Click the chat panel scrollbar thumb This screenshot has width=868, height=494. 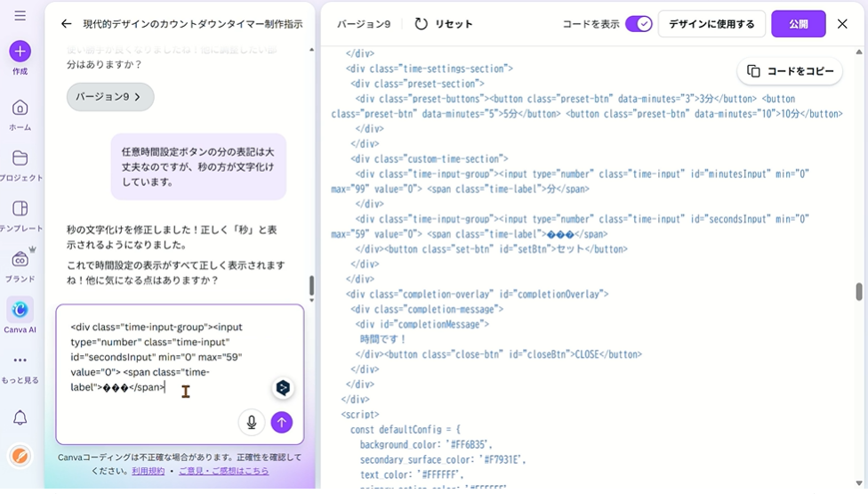coord(311,286)
